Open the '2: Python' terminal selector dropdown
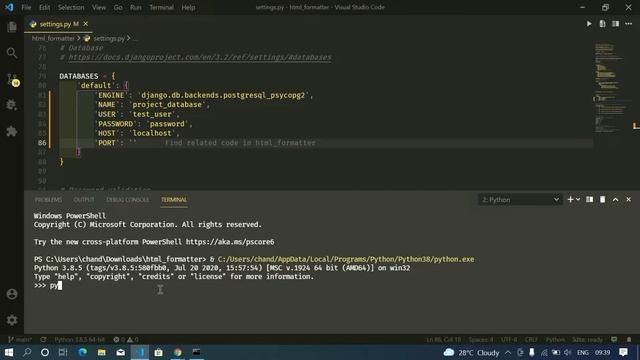The image size is (640, 360). [x=520, y=200]
